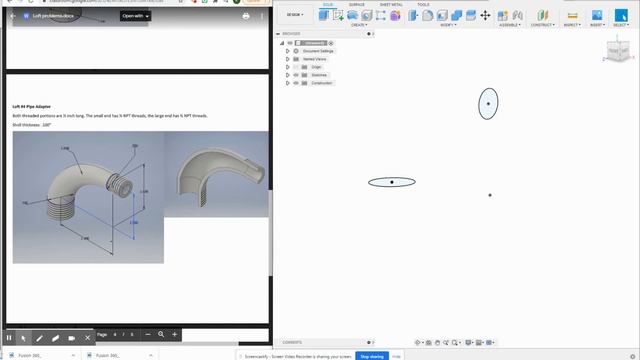Switch to the Solid tab
Screen dimensions: 640x360
(x=328, y=4)
